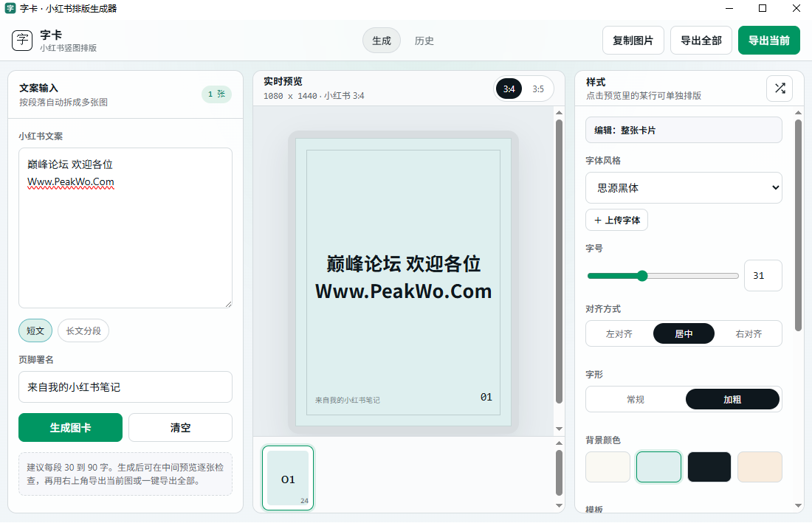
Task: Select the 3:5 aspect ratio
Action: pyautogui.click(x=538, y=89)
